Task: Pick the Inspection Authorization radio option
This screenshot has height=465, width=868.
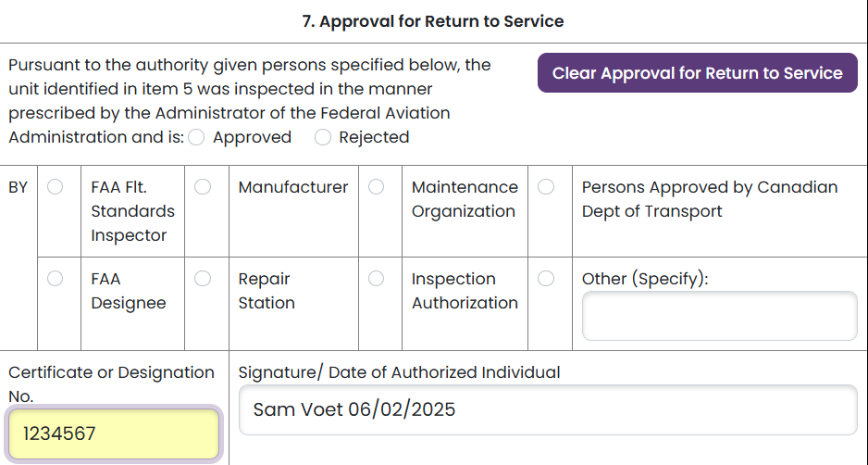Action: (x=377, y=278)
